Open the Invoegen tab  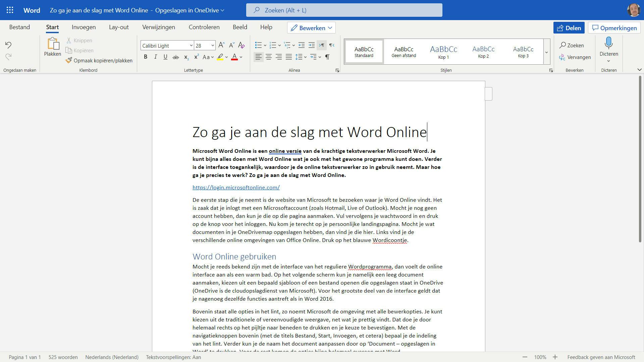point(84,27)
